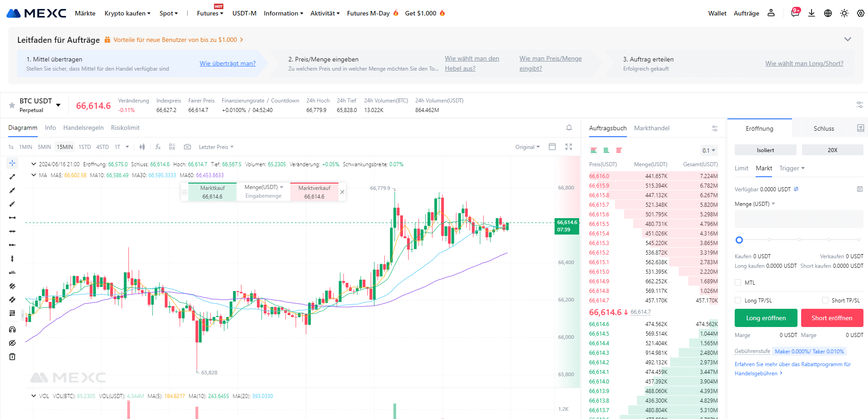Click Long eröffnen button
This screenshot has height=419, width=868.
click(x=766, y=318)
